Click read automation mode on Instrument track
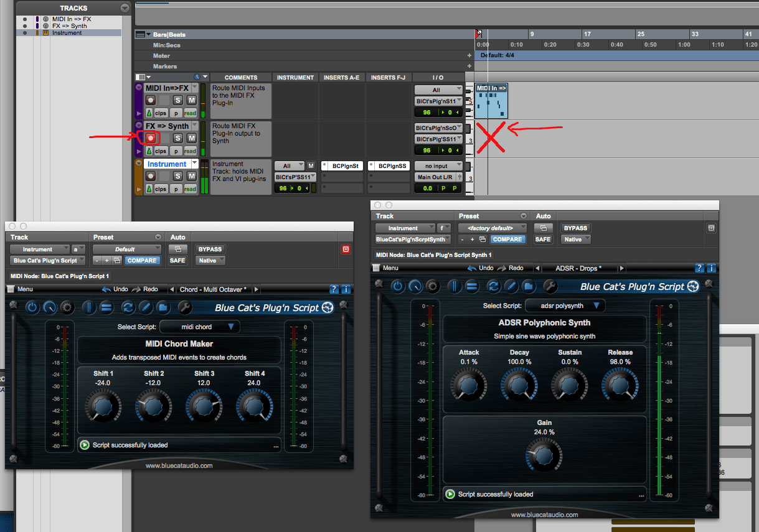Screen dimensions: 759x532 (190, 189)
